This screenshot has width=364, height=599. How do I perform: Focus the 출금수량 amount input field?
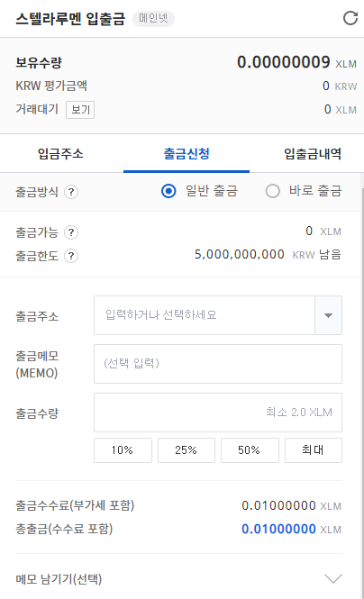click(x=218, y=413)
